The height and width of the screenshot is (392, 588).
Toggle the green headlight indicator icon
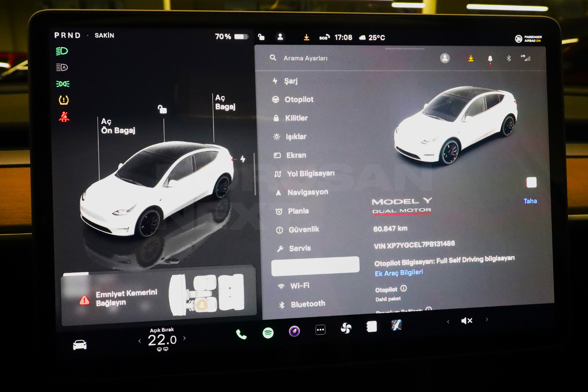coord(62,51)
